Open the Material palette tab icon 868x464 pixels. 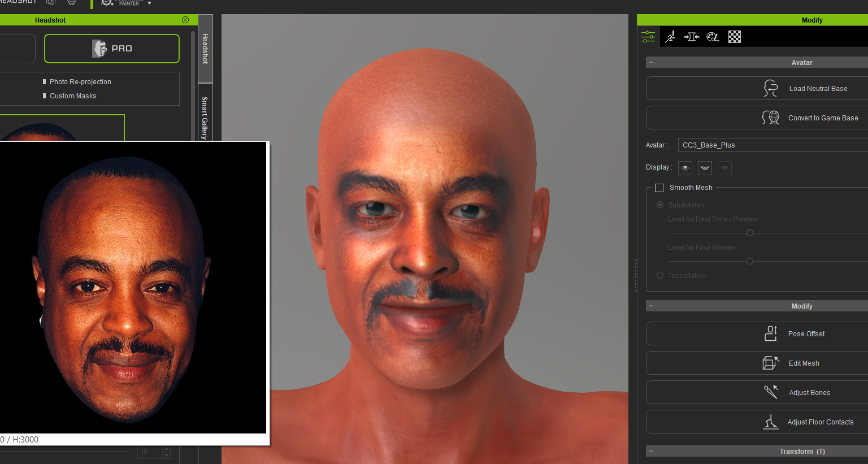[x=713, y=37]
